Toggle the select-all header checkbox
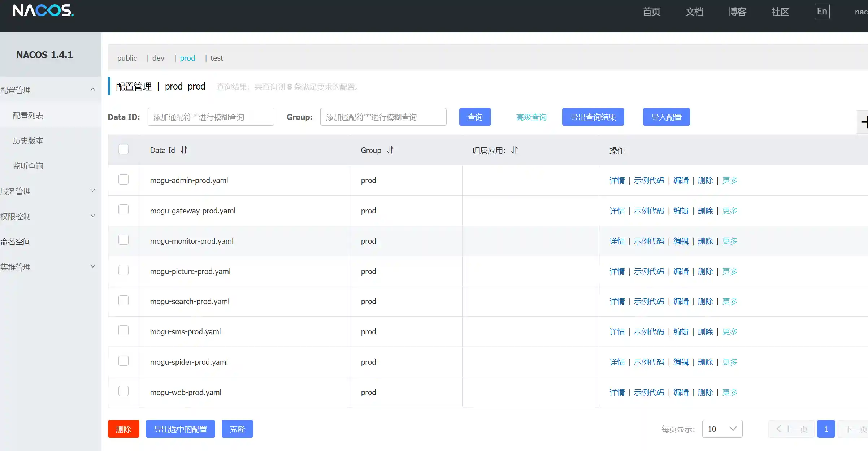868x451 pixels. (x=123, y=149)
